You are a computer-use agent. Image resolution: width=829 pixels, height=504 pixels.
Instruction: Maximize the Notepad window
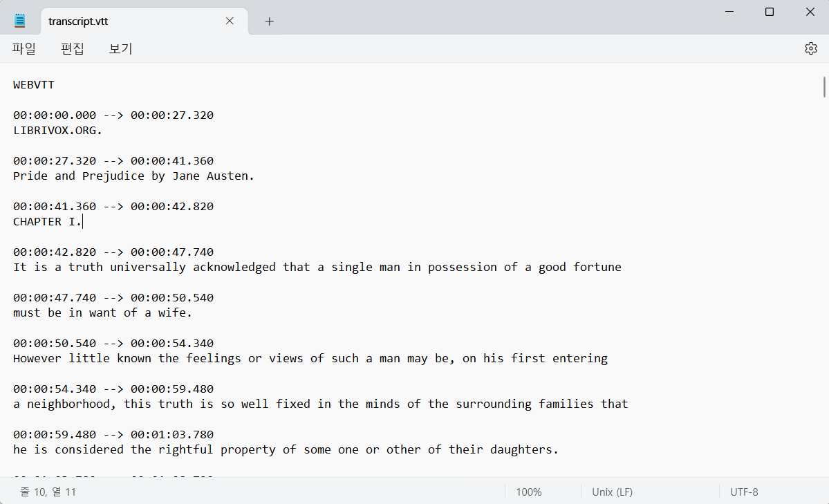pos(770,12)
